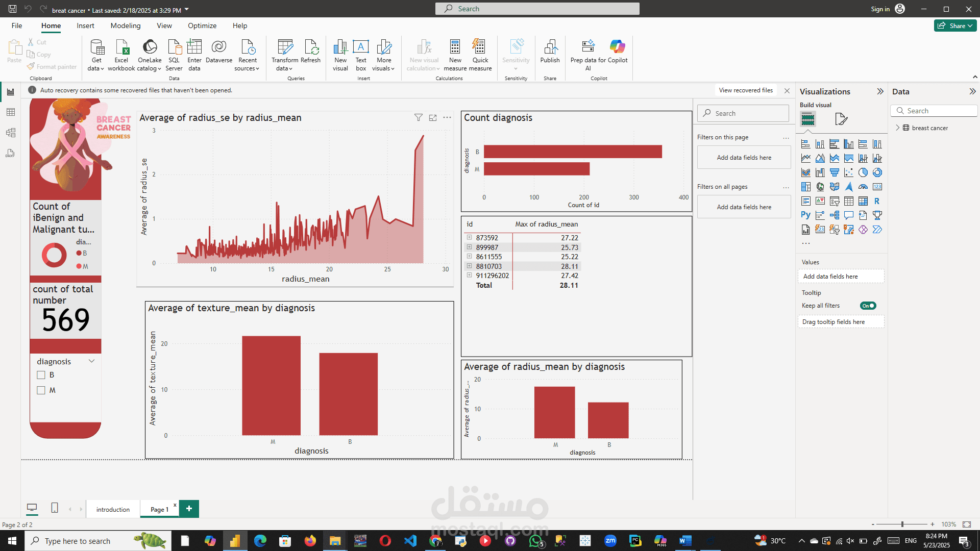
Task: Click the View recovered files button
Action: (x=745, y=90)
